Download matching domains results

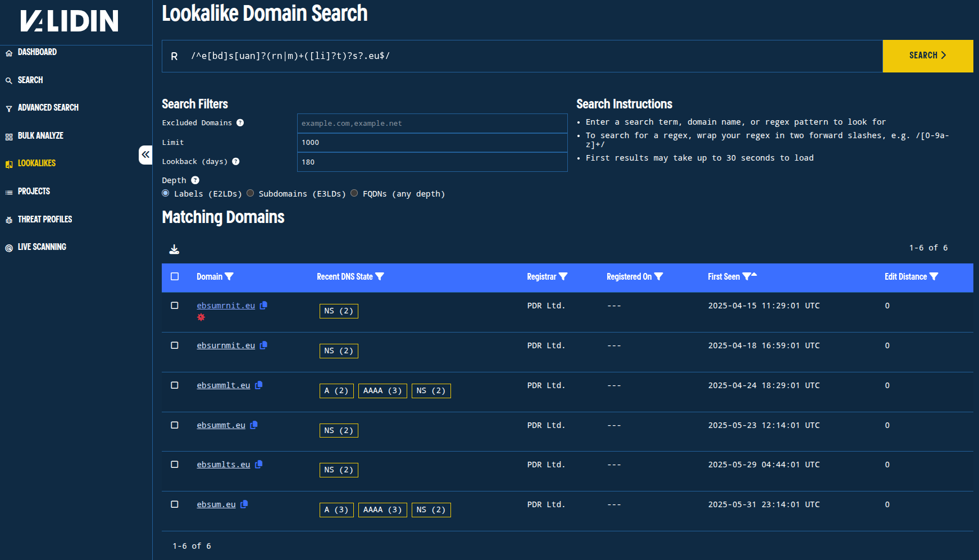point(174,249)
